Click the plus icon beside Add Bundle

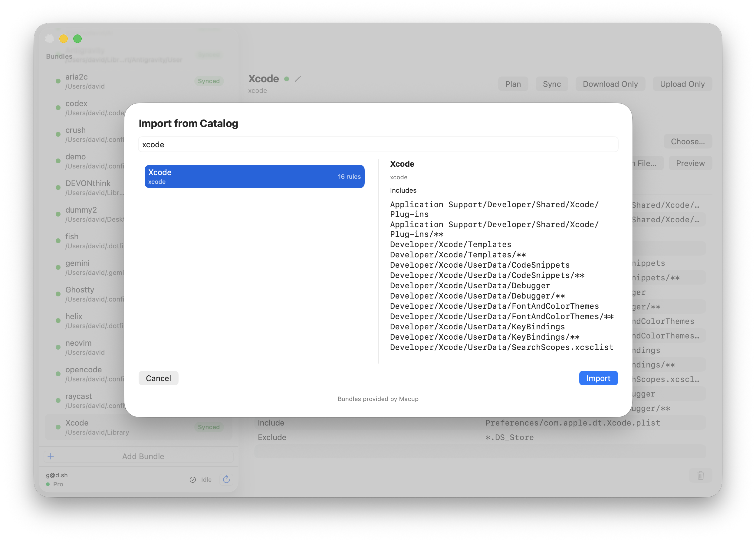pyautogui.click(x=51, y=456)
